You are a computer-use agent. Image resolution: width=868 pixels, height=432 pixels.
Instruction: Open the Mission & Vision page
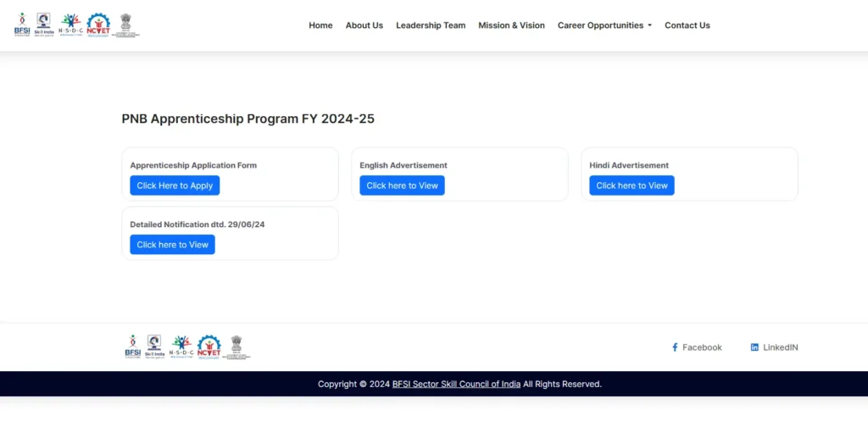(x=511, y=25)
